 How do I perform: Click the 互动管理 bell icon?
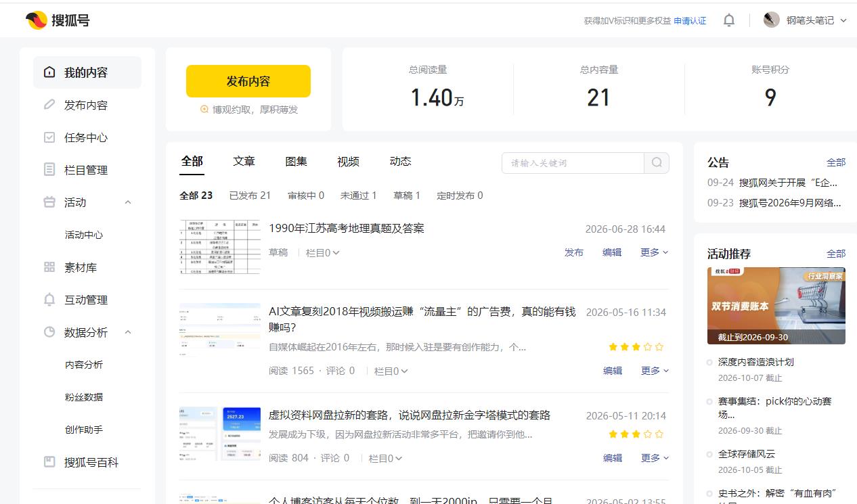49,300
